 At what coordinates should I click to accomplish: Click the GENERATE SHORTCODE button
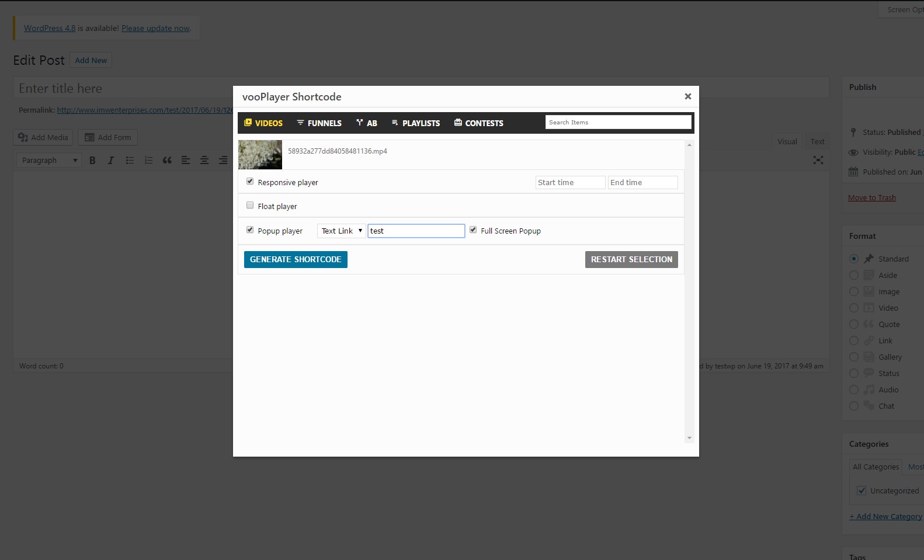tap(296, 259)
